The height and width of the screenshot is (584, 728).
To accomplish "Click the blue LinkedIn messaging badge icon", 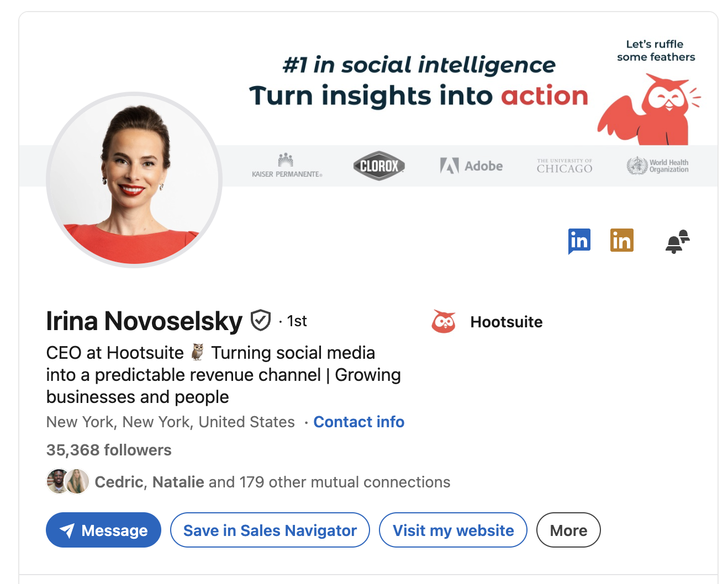I will click(x=579, y=241).
